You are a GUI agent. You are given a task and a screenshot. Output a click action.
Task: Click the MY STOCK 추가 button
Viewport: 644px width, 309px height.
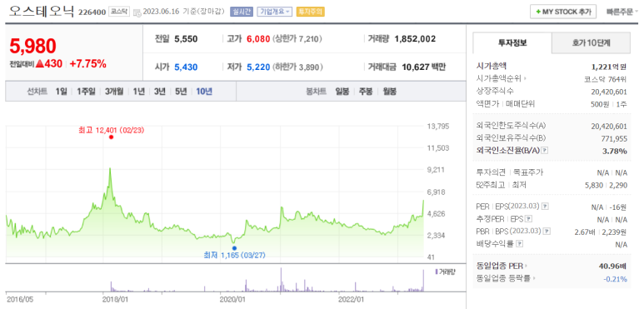point(563,12)
